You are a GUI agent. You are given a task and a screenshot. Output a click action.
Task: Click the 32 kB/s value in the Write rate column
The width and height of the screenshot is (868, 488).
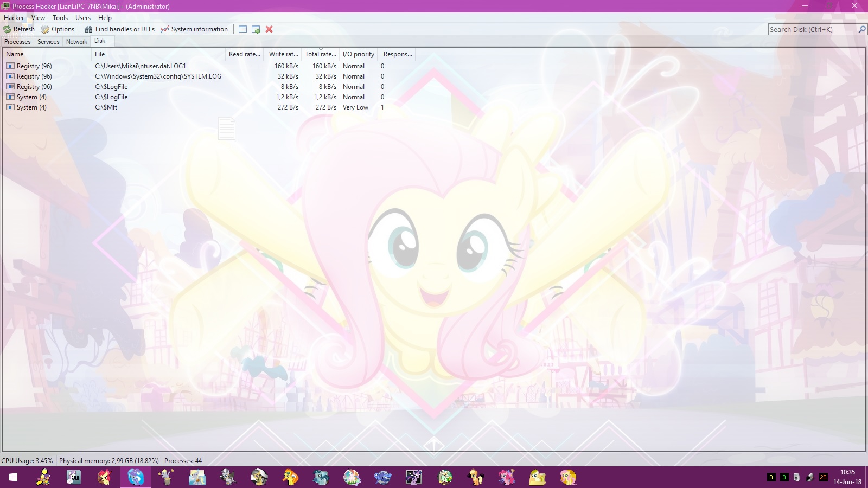click(288, 76)
